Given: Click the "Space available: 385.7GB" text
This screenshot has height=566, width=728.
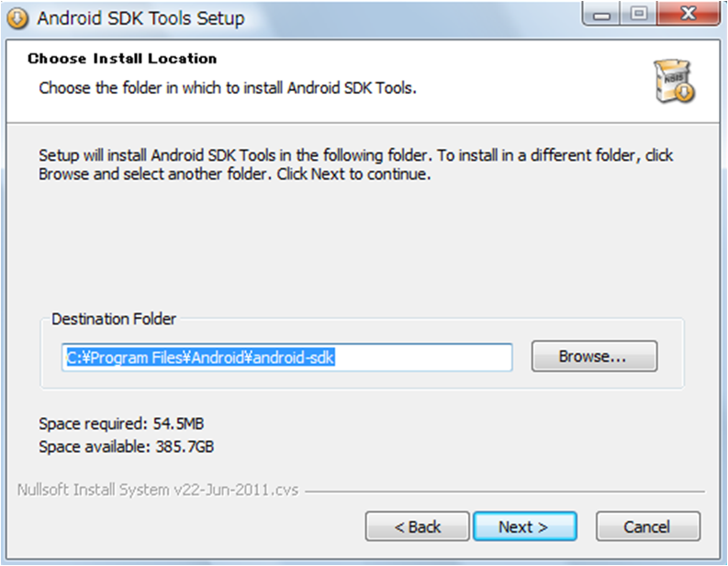Looking at the screenshot, I should pos(127,447).
